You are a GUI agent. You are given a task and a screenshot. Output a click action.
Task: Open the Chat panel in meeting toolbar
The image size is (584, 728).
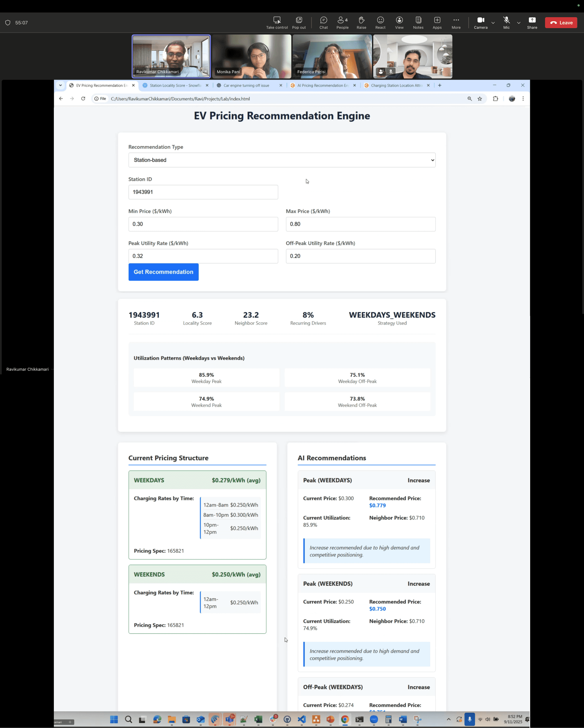tap(323, 23)
